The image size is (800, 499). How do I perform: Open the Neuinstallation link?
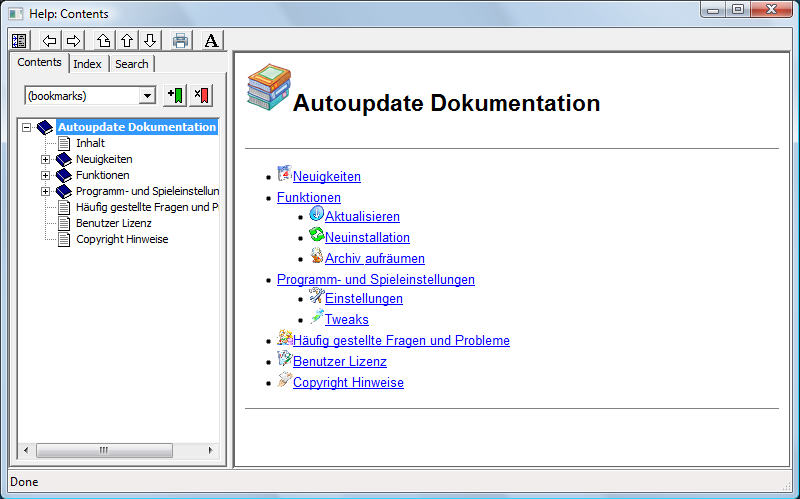(367, 237)
